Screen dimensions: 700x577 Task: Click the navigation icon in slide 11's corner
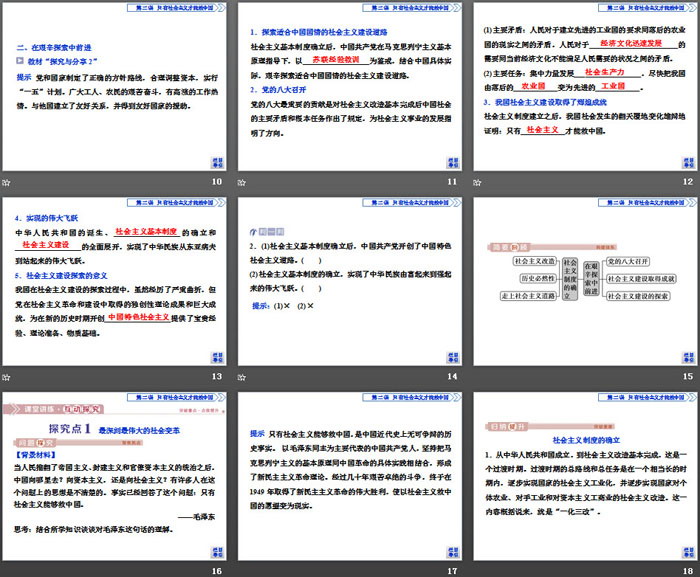[453, 163]
